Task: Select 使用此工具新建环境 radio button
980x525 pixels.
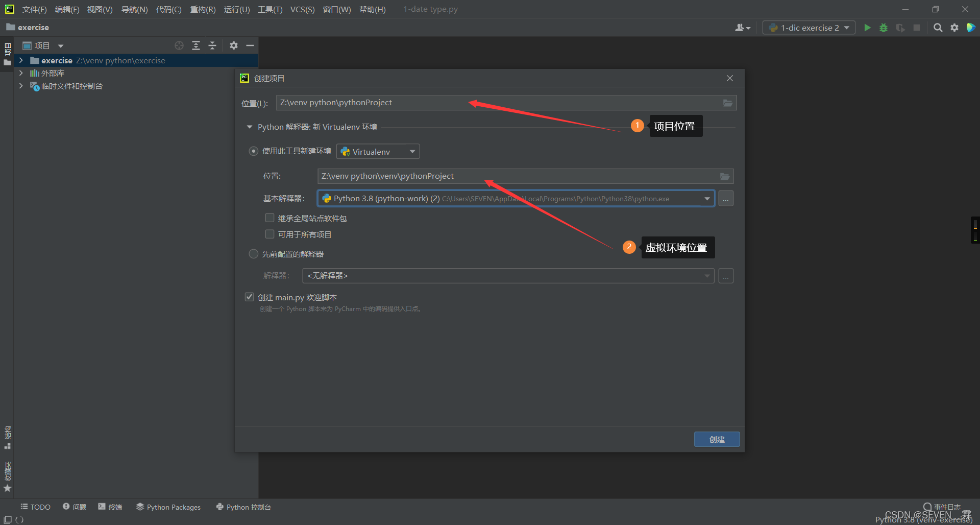Action: [253, 151]
